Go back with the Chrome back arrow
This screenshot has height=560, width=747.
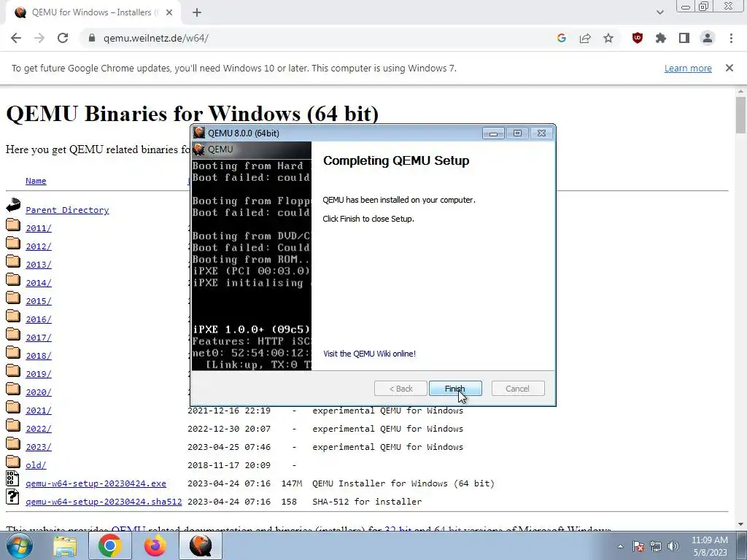(x=16, y=38)
